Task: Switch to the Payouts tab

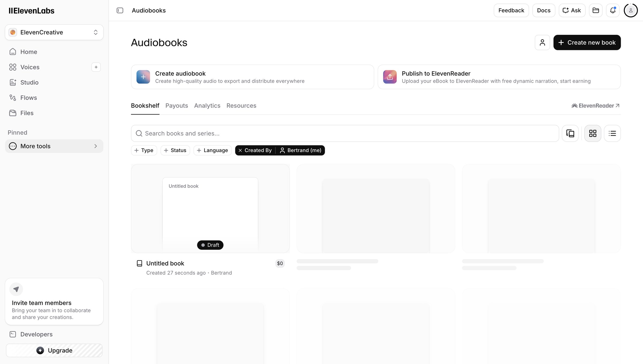Action: point(177,106)
